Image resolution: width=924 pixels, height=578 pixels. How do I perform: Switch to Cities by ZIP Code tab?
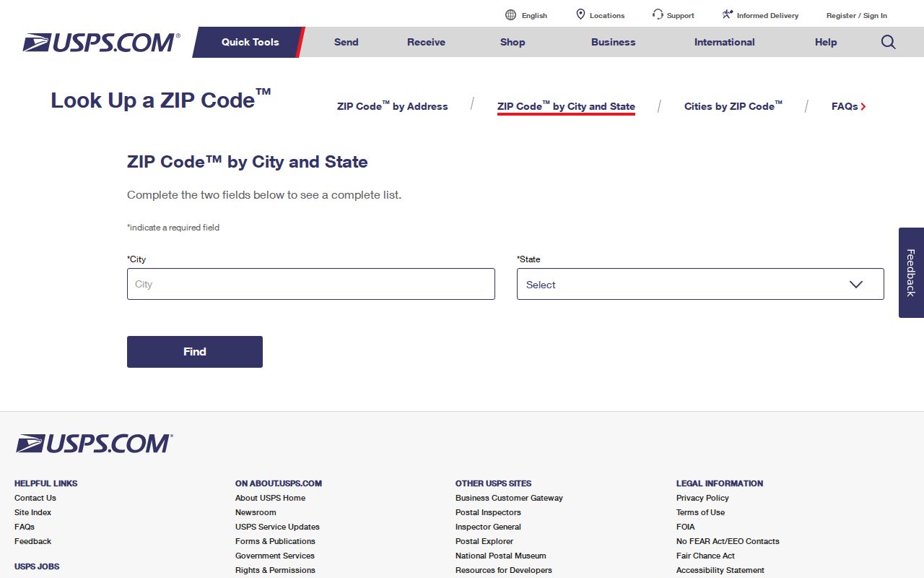click(733, 106)
